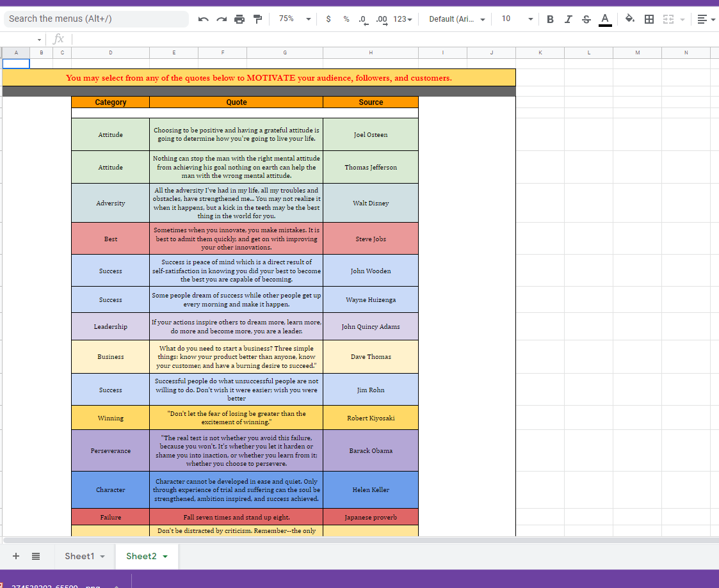Select the Helen Keller cell
719x588 pixels.
(371, 489)
